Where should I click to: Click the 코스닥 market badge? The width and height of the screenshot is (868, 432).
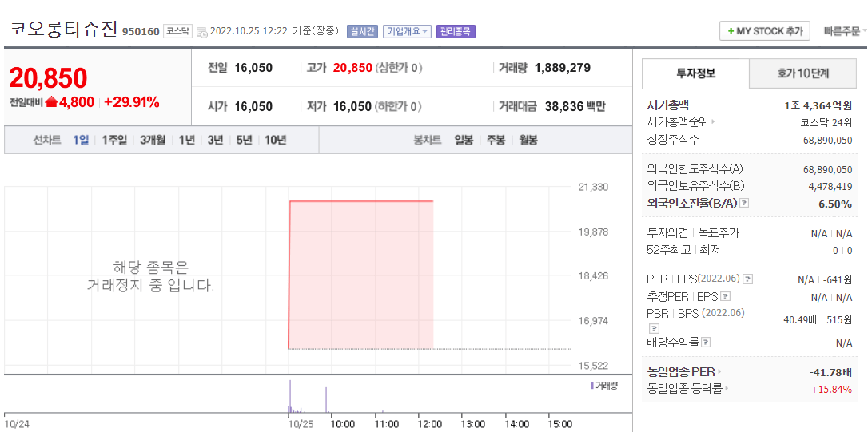pyautogui.click(x=177, y=31)
